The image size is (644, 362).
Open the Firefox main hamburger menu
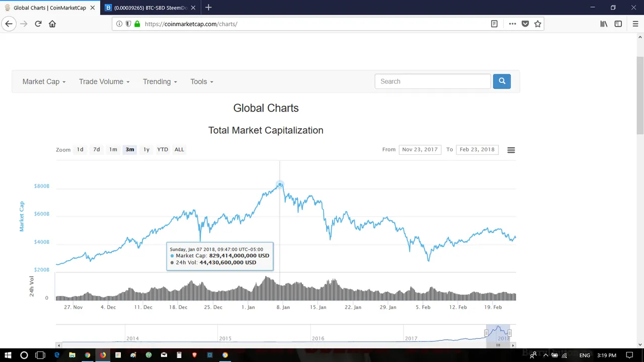pyautogui.click(x=635, y=24)
